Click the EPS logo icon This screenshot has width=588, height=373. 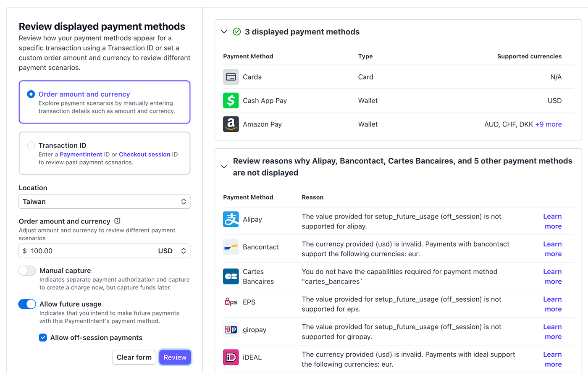click(231, 302)
